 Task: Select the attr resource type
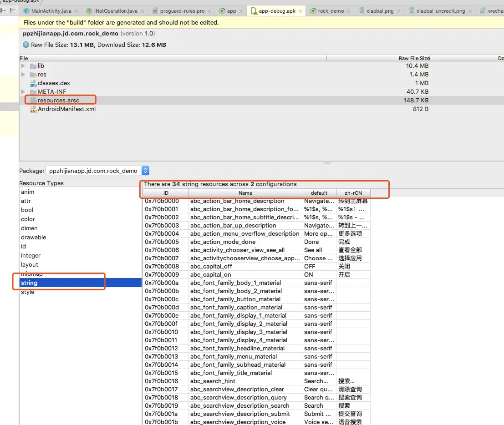[x=80, y=201]
